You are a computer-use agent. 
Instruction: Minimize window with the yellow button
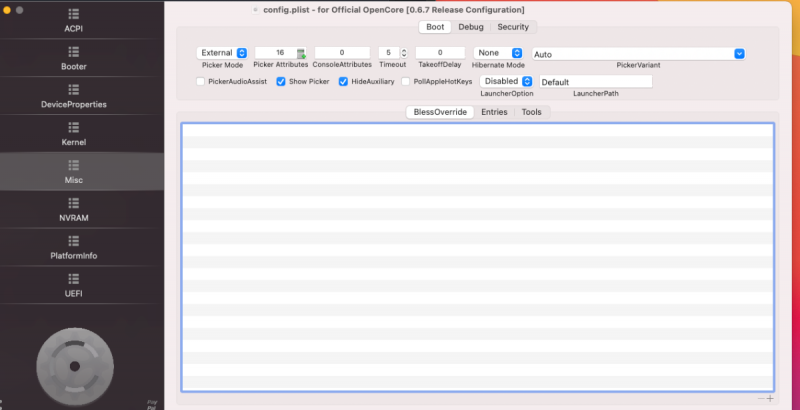[7, 10]
